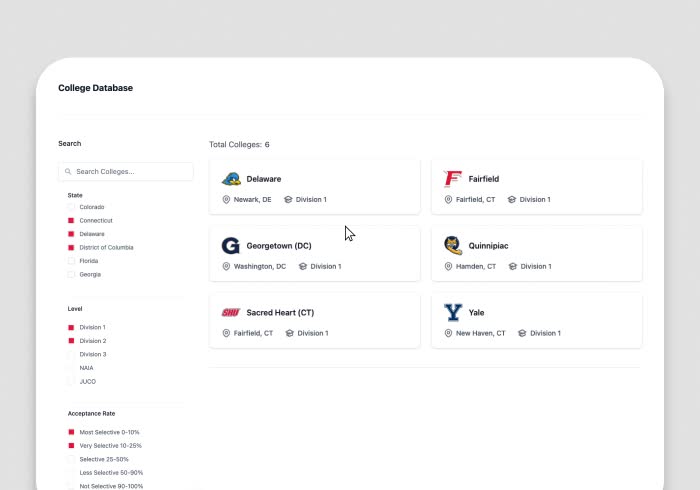Check the Florida state filter

pyautogui.click(x=71, y=261)
